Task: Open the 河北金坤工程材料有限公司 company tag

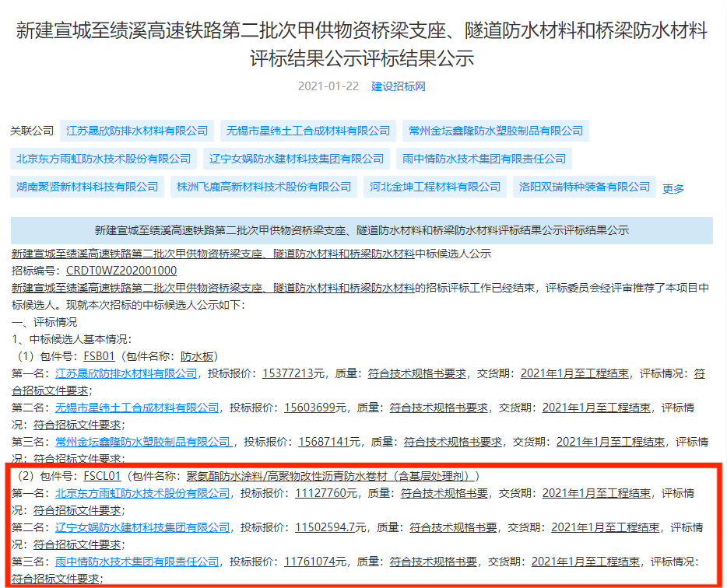Action: coord(435,187)
